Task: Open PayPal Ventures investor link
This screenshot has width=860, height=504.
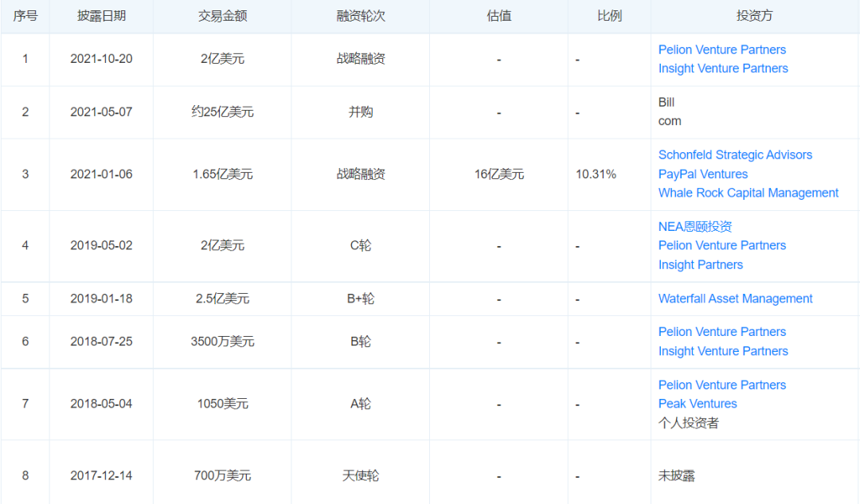Action: coord(702,174)
